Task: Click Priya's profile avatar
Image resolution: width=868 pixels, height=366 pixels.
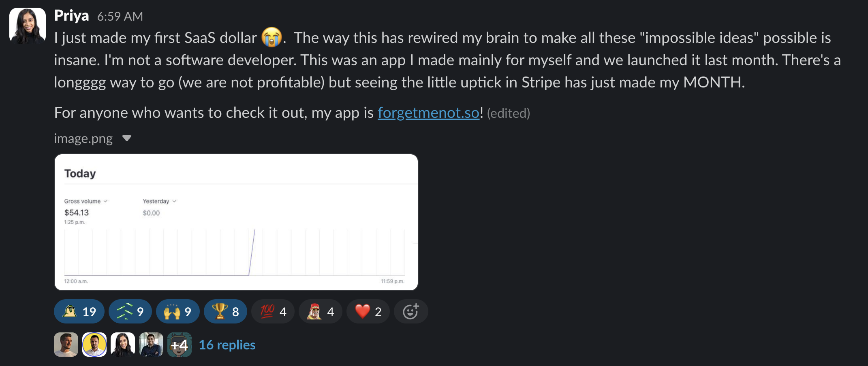Action: coord(28,26)
